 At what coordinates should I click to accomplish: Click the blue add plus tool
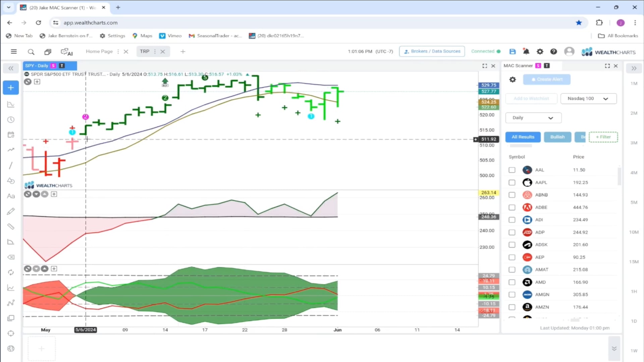pyautogui.click(x=11, y=88)
